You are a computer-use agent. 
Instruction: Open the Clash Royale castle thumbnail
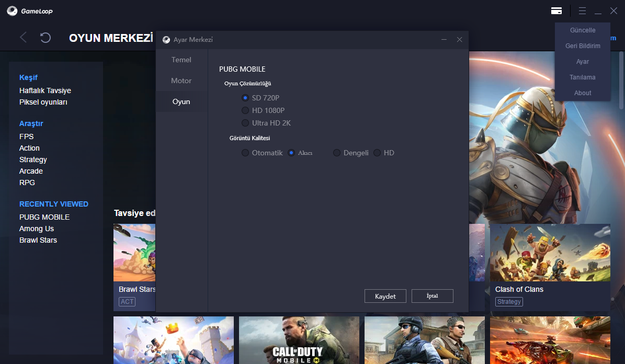(x=174, y=340)
